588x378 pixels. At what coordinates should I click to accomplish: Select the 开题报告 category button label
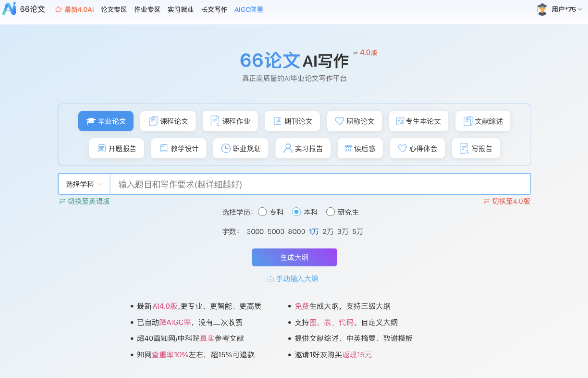tap(122, 148)
